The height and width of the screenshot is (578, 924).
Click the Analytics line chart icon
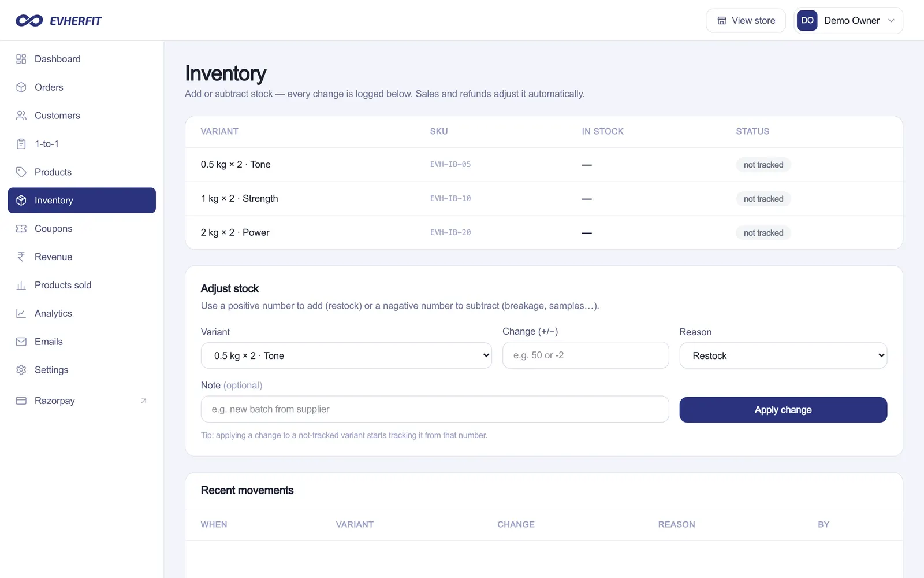coord(21,313)
